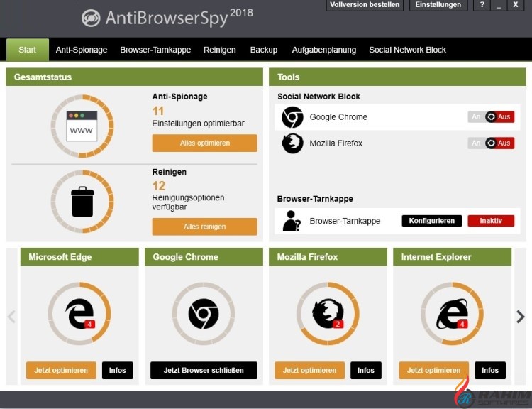Open help with the question mark button
Screen dimensions: 532x409
[x=482, y=5]
